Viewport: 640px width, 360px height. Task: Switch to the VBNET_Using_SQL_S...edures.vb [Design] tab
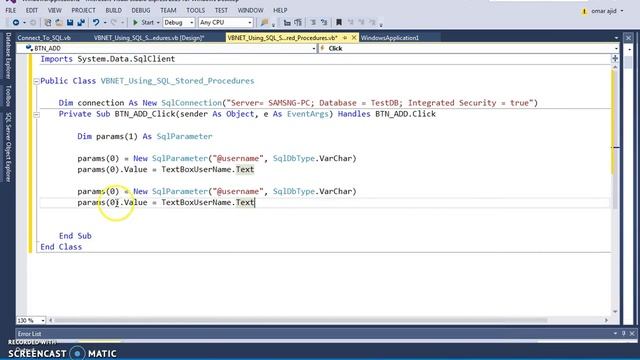point(149,38)
